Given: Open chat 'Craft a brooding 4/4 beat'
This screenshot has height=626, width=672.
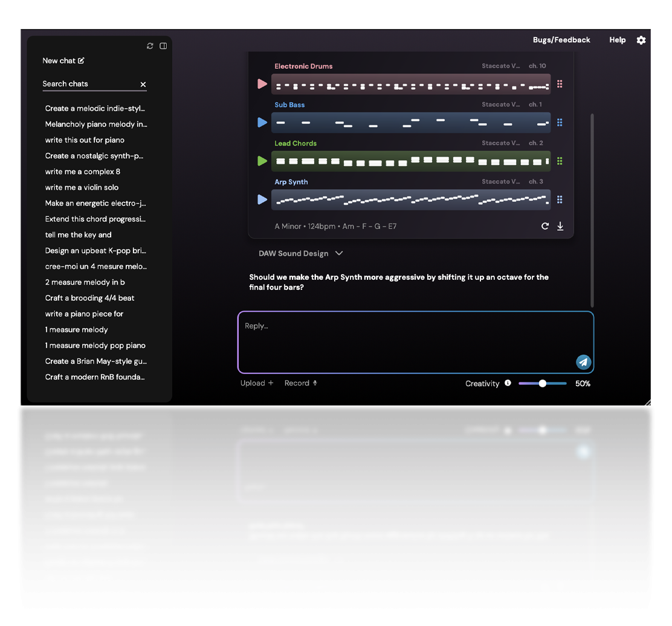Looking at the screenshot, I should coord(90,298).
